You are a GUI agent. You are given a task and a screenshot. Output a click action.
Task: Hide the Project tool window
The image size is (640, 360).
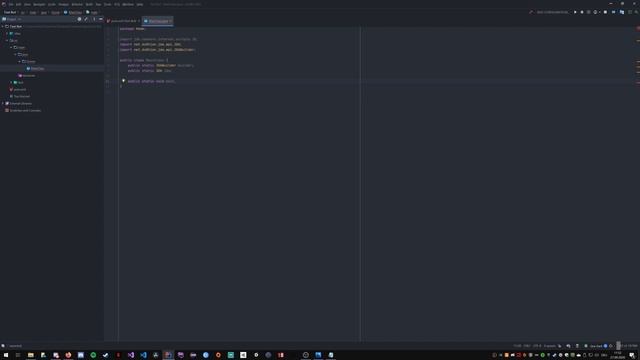[101, 19]
